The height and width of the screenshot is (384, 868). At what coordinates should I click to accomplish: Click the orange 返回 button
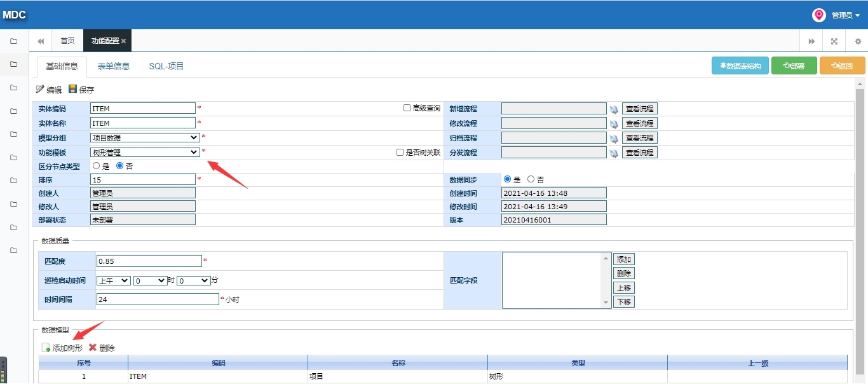(843, 65)
